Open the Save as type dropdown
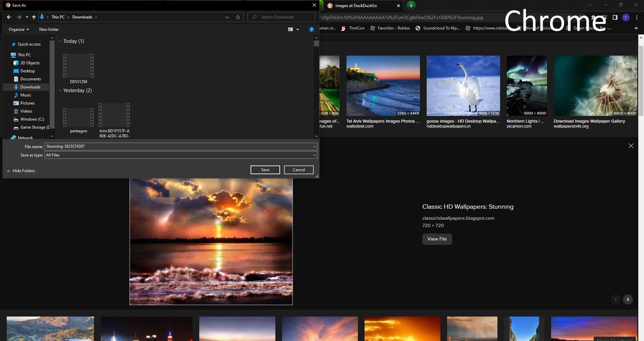 181,155
